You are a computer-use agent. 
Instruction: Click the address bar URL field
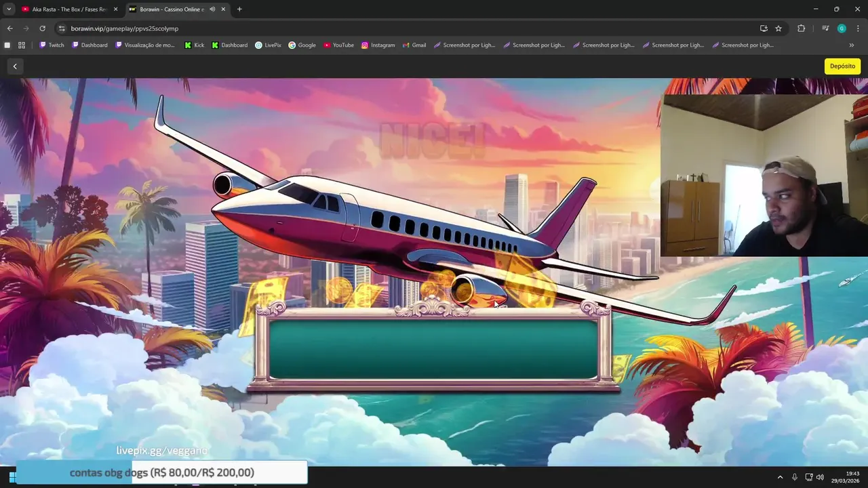407,28
